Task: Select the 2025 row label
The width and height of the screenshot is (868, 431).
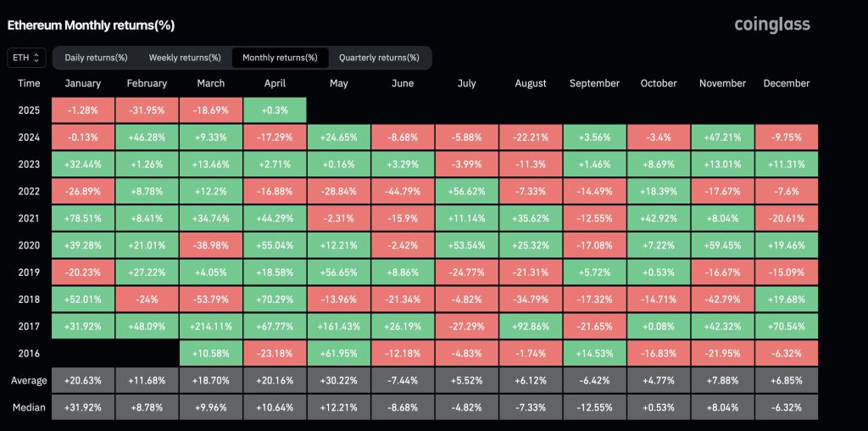Action: pyautogui.click(x=29, y=110)
